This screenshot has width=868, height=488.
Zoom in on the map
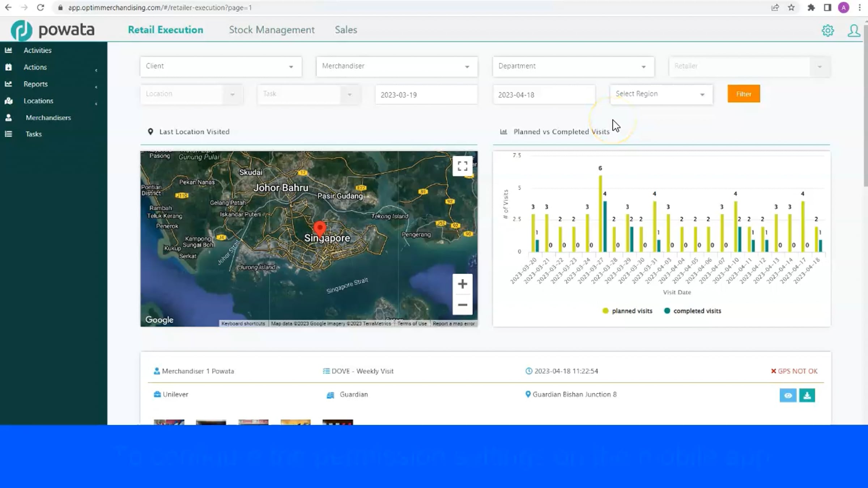pyautogui.click(x=462, y=284)
